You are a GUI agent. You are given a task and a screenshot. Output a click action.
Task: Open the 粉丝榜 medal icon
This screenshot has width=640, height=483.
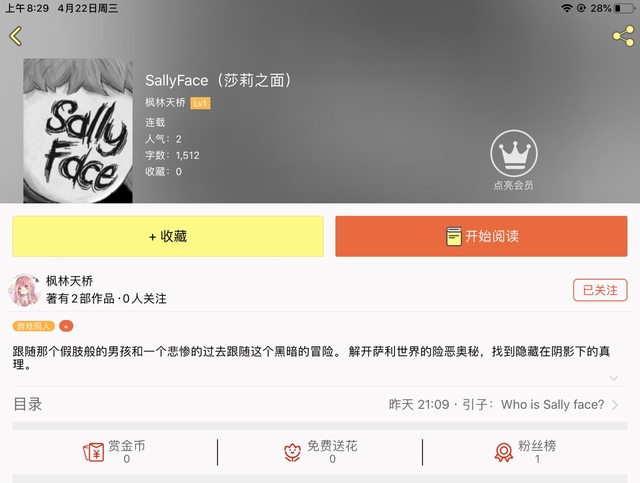tap(504, 452)
